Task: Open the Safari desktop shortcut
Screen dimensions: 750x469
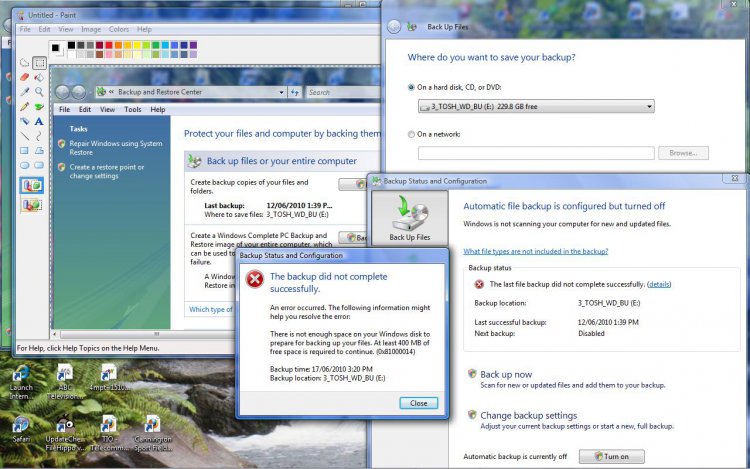Action: 21,429
